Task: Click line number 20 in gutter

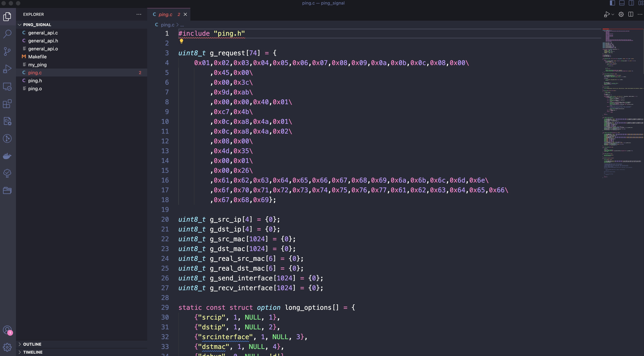Action: [x=165, y=219]
